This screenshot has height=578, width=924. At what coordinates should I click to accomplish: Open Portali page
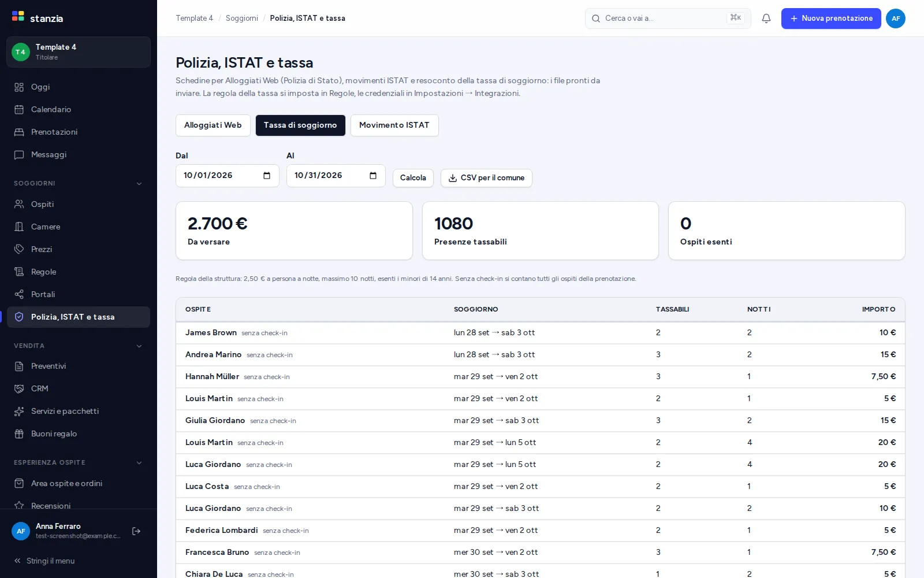point(79,294)
